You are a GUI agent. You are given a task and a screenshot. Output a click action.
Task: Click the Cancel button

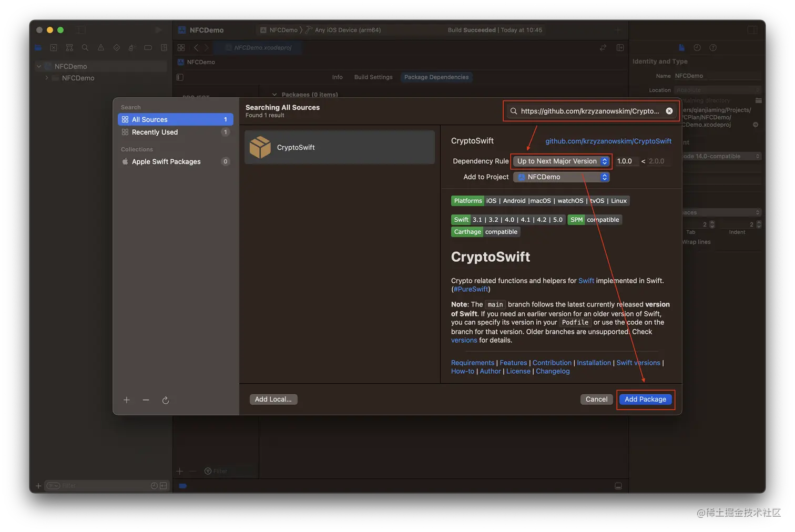point(596,400)
